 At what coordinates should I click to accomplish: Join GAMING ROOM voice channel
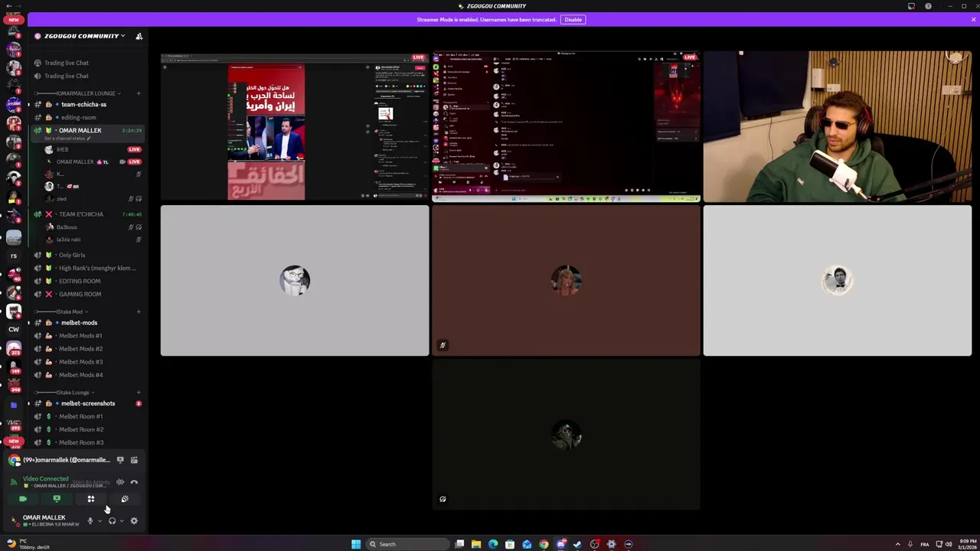pos(87,294)
